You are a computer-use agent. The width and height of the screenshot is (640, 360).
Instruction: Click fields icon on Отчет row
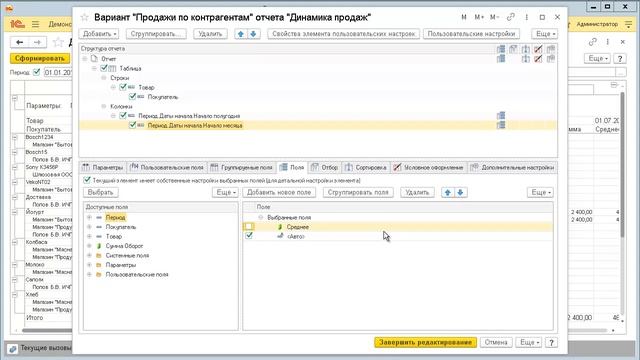pyautogui.click(x=501, y=59)
